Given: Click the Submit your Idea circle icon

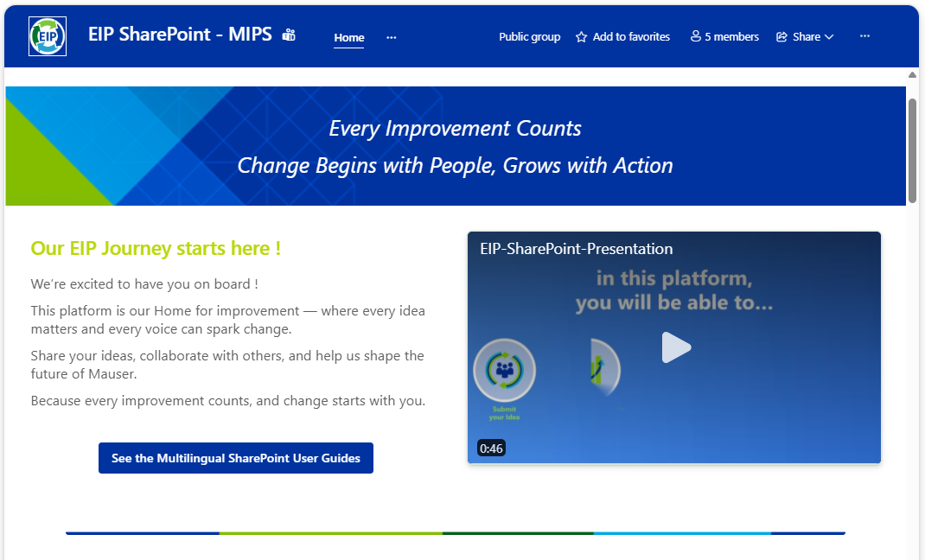Looking at the screenshot, I should pos(504,370).
